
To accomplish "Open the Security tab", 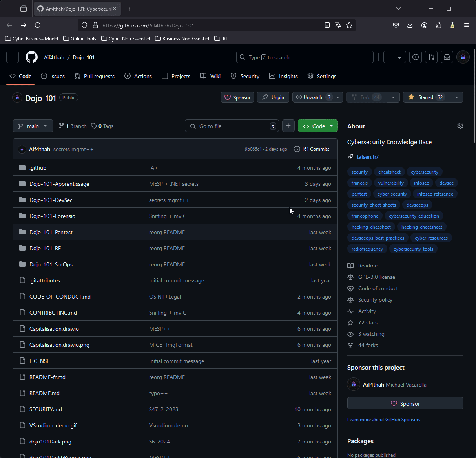I will click(x=245, y=76).
